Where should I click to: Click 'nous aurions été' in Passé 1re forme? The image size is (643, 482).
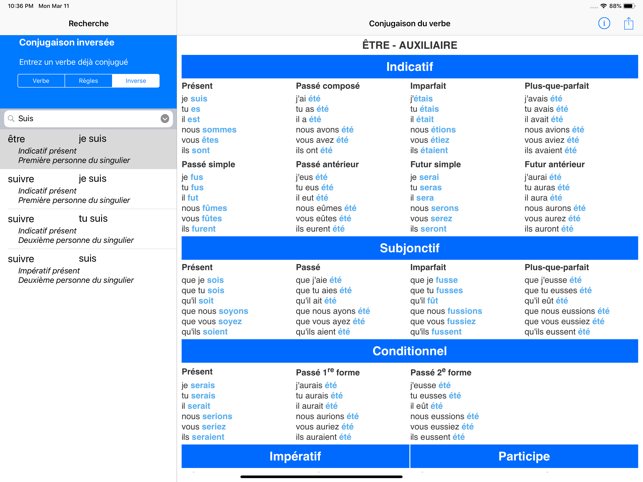pyautogui.click(x=327, y=416)
